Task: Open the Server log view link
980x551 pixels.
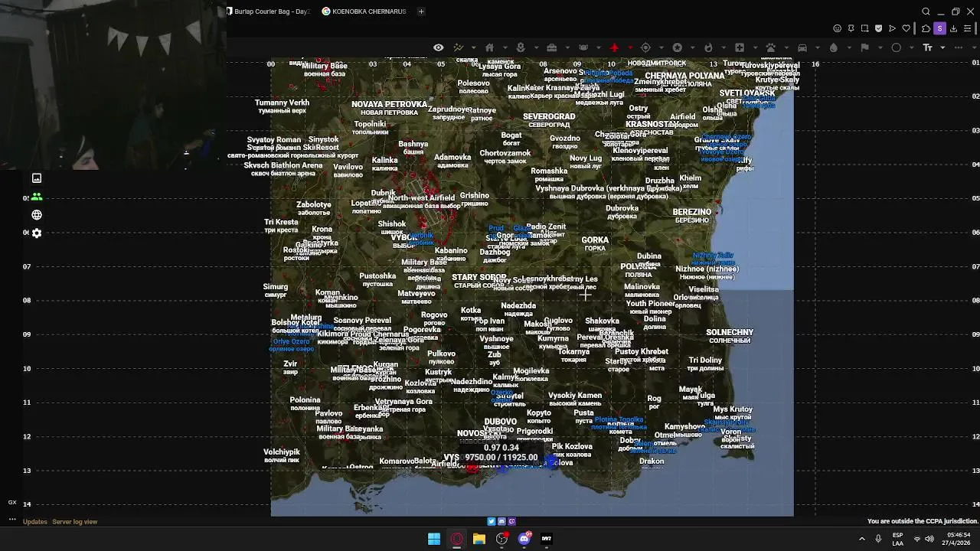Action: [x=75, y=522]
